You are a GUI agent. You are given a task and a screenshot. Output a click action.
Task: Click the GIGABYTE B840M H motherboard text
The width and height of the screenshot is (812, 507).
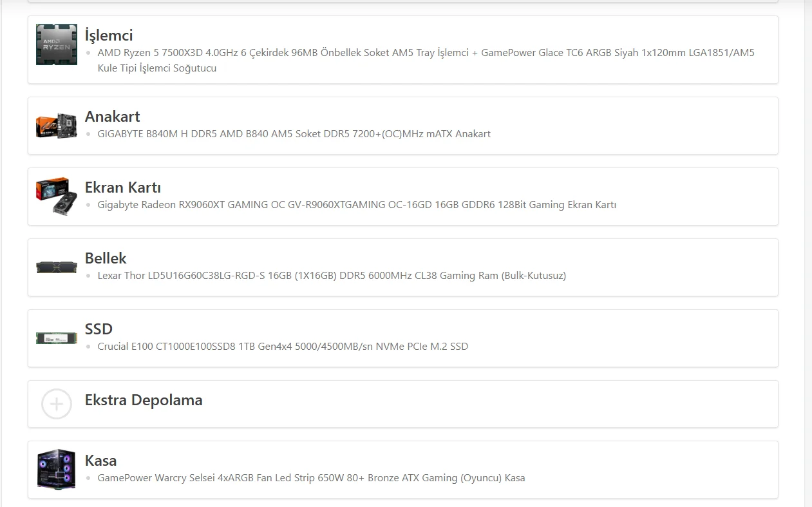[294, 134]
